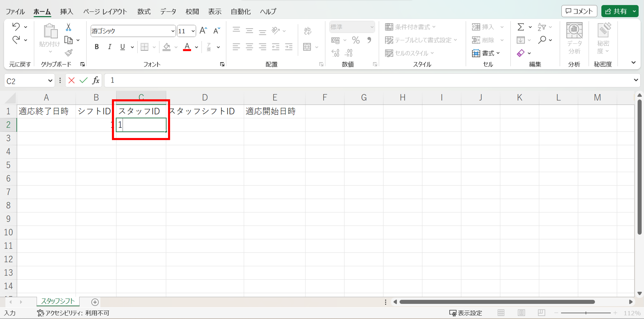The width and height of the screenshot is (644, 319).
Task: Switch to the 挿入 ribbon tab
Action: [x=67, y=11]
